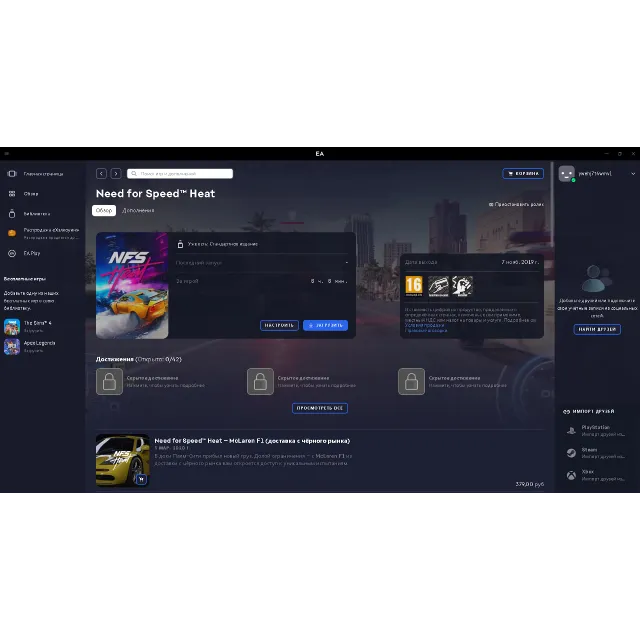Click the violence content descriptor icon

462,286
